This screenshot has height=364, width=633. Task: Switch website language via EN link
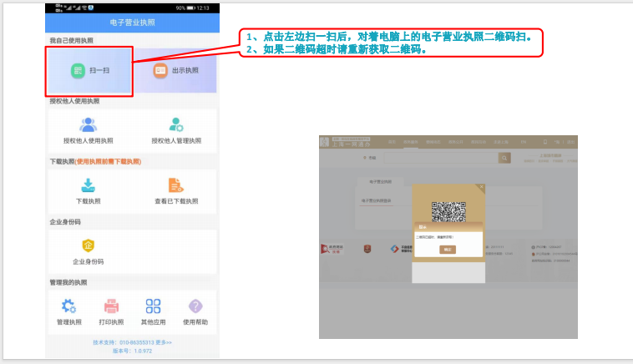coord(524,143)
